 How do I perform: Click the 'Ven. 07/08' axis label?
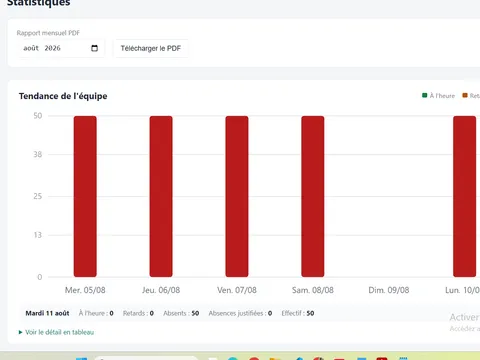click(237, 290)
